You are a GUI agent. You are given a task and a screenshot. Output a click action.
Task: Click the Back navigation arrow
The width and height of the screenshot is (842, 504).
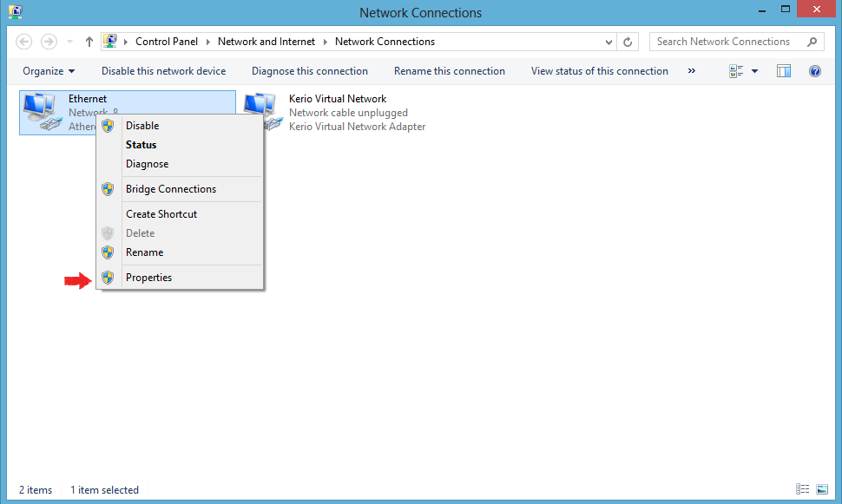tap(24, 42)
